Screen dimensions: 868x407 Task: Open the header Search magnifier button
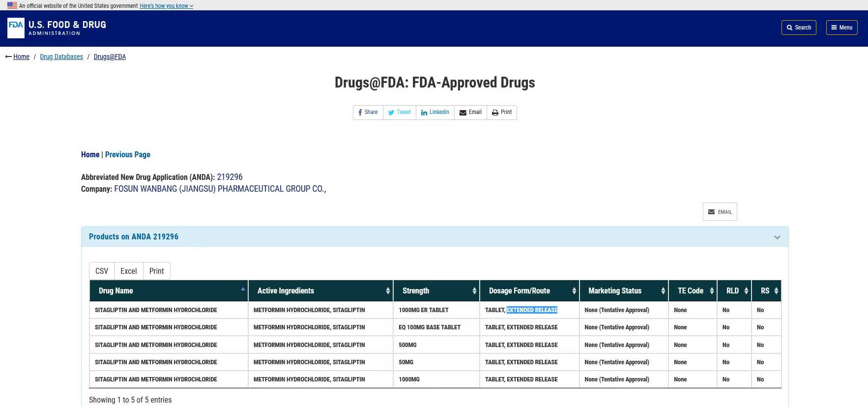(799, 28)
